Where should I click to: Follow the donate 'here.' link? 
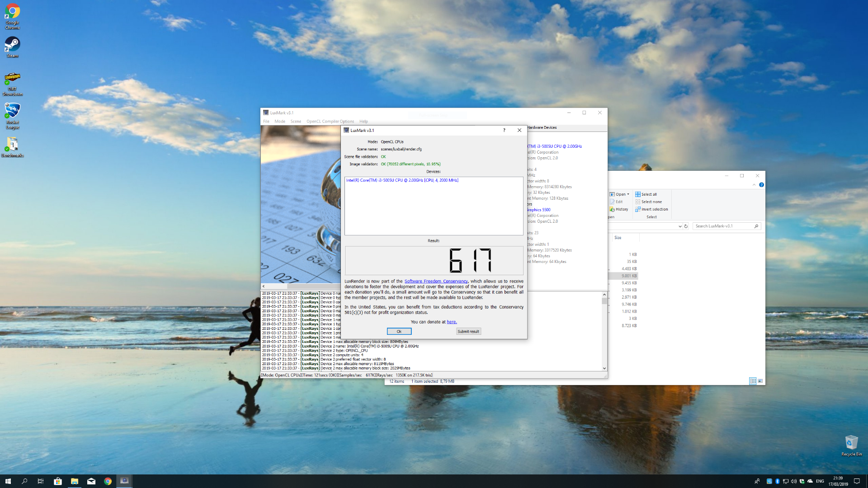pos(452,322)
